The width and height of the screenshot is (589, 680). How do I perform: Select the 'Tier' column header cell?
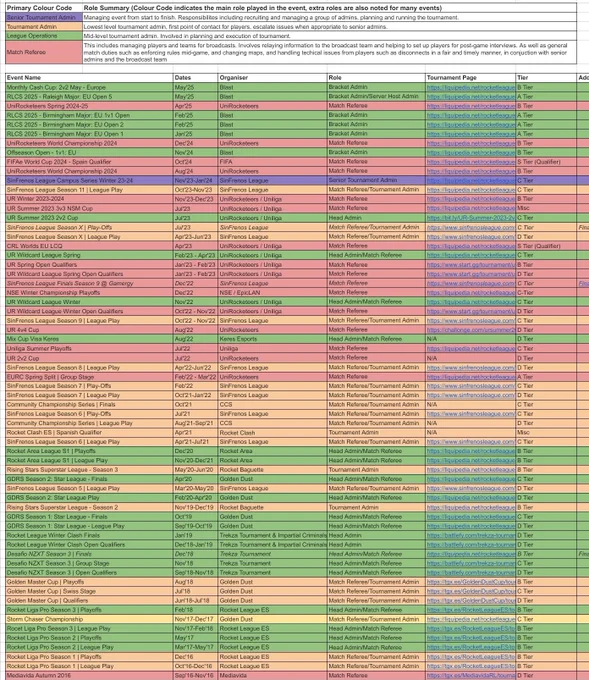pos(546,78)
